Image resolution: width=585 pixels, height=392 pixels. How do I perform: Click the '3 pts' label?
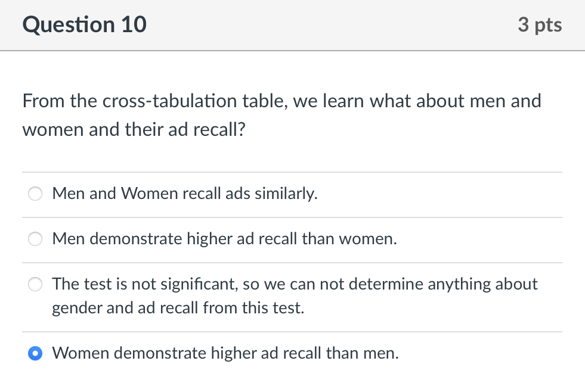(x=540, y=24)
